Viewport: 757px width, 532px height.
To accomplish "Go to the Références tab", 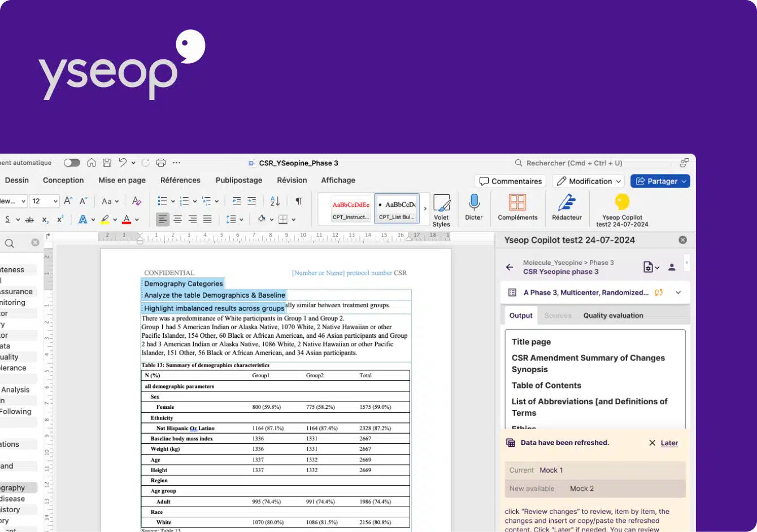I will [180, 180].
